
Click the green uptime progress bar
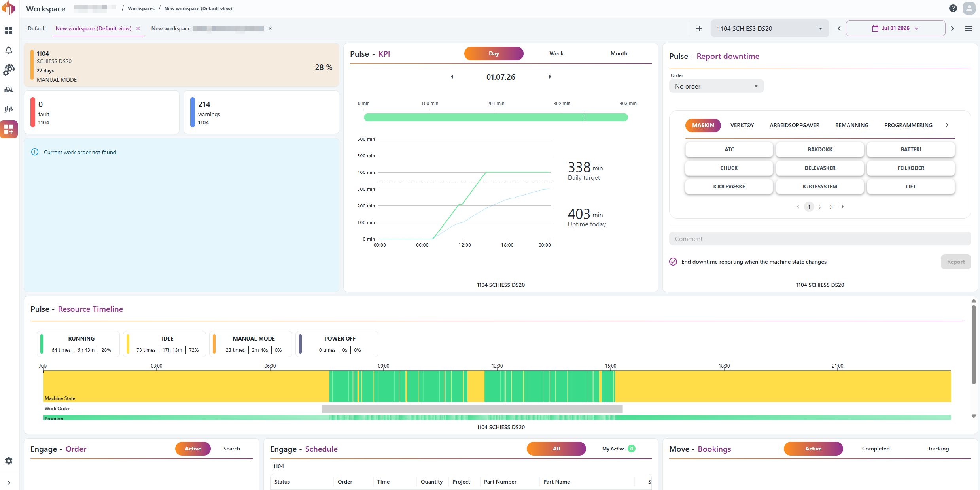pyautogui.click(x=496, y=117)
